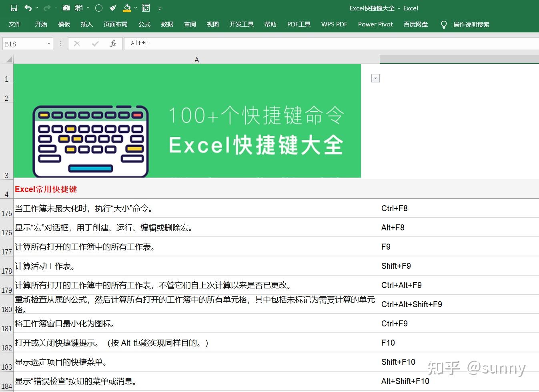Switch to the PDF工具 ribbon tab
The height and width of the screenshot is (392, 539).
click(299, 24)
